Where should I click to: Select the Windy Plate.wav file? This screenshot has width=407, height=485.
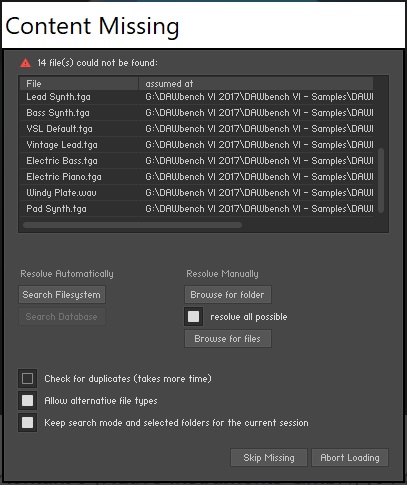click(197, 193)
